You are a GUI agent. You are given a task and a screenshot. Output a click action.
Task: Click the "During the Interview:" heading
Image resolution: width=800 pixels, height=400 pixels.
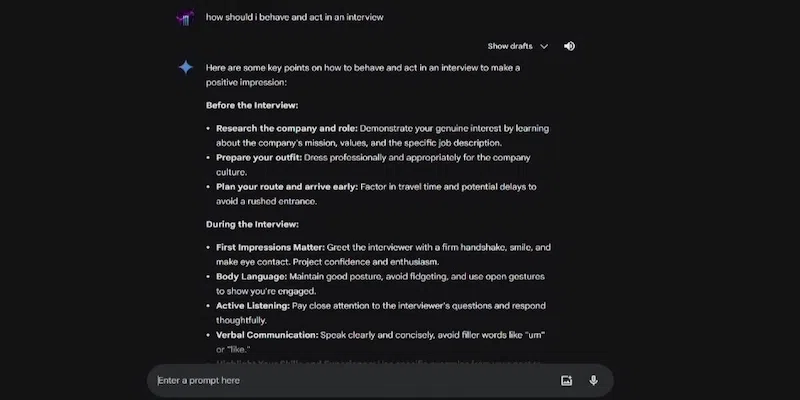(x=252, y=224)
